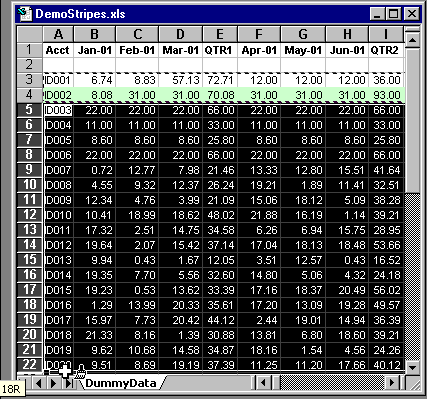Click the vertical scrollbar up arrow
Screen dimensions: 427x399
coord(412,41)
